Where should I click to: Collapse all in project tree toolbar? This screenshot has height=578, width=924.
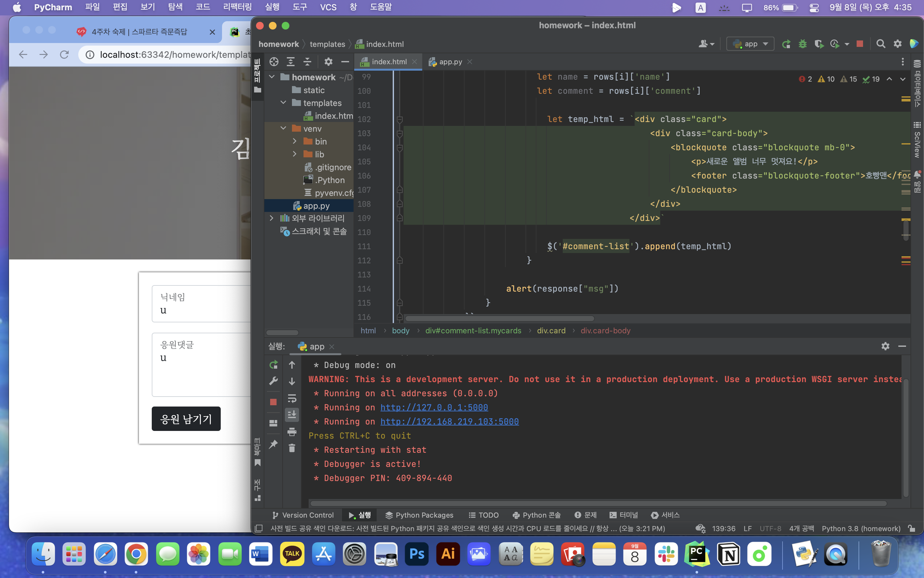click(307, 62)
